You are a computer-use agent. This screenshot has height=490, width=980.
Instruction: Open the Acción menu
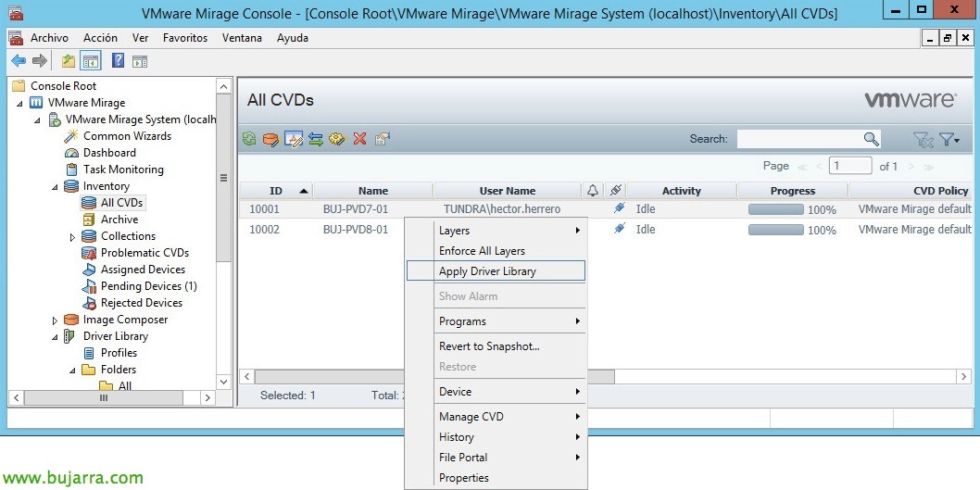click(101, 38)
